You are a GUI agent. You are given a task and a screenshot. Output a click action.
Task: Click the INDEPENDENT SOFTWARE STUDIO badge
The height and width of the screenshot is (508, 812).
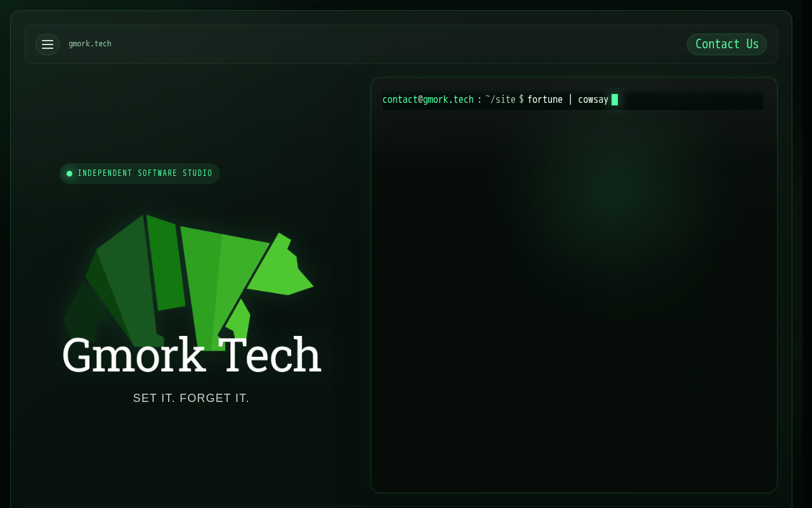140,174
